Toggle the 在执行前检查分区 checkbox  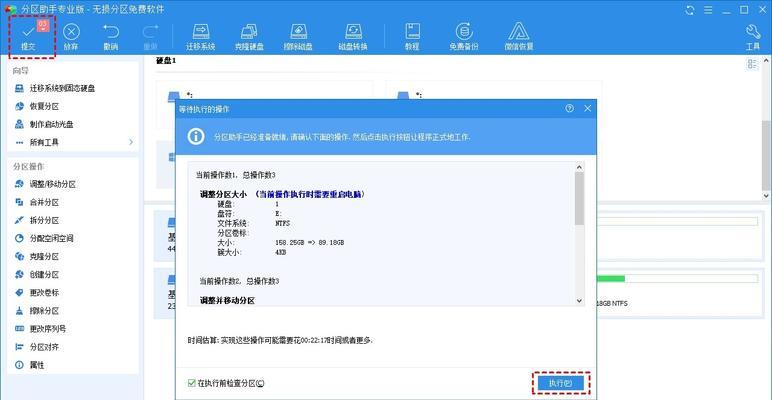(x=192, y=383)
